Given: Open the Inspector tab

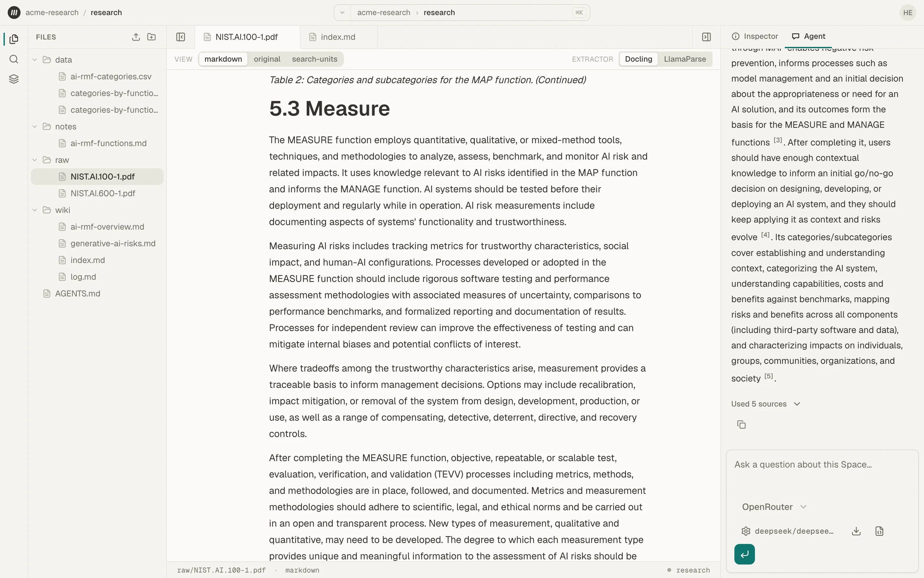Looking at the screenshot, I should click(x=755, y=36).
